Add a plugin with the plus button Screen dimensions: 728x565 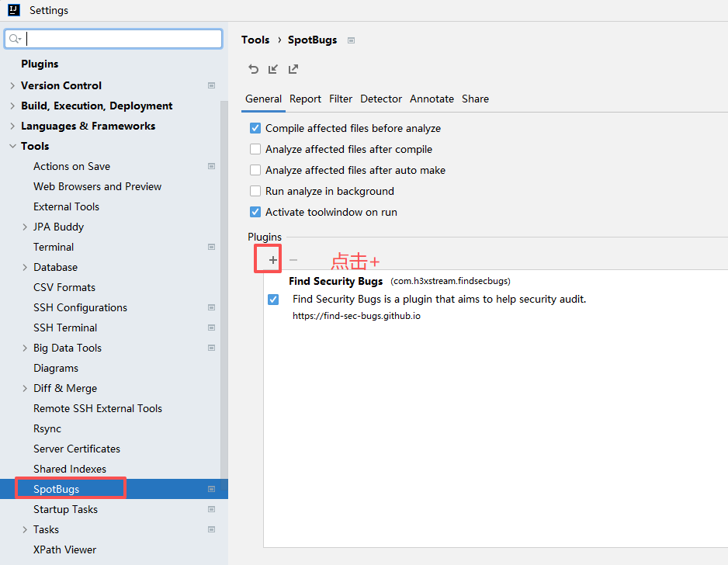273,260
